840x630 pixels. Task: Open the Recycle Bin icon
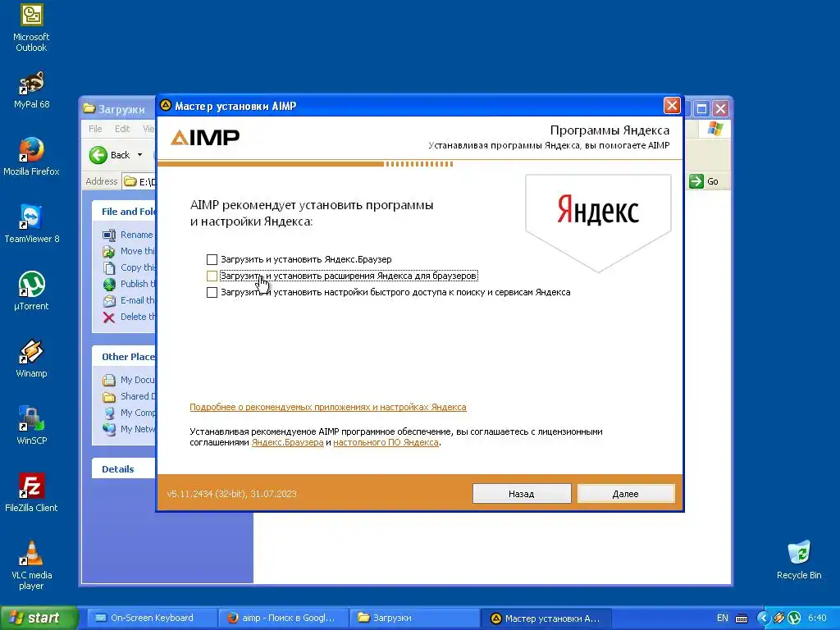pyautogui.click(x=799, y=559)
